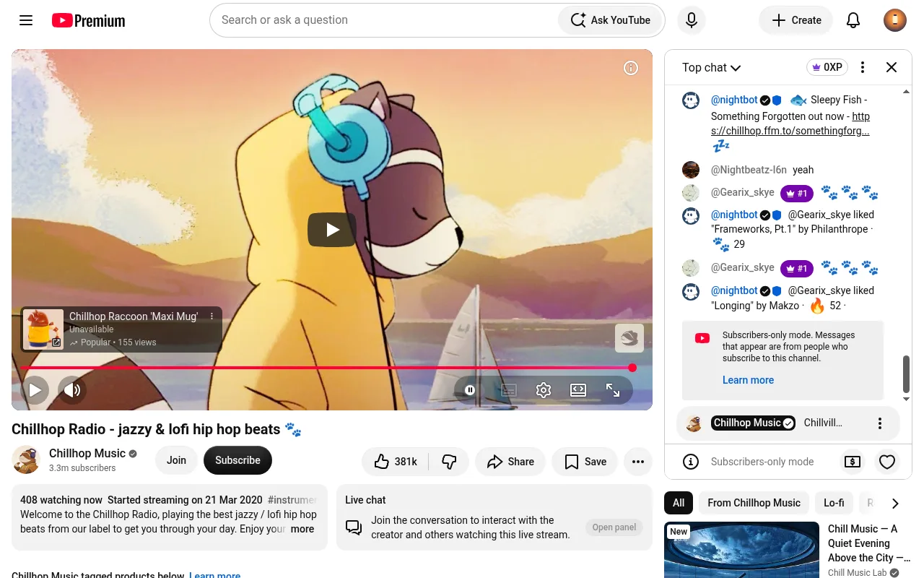Save the video to a playlist
This screenshot has height=578, width=924.
(585, 462)
